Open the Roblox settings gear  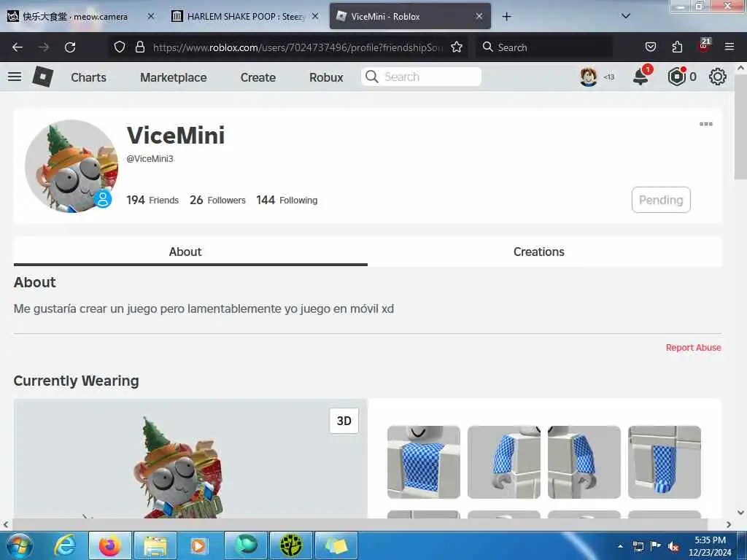tap(718, 77)
